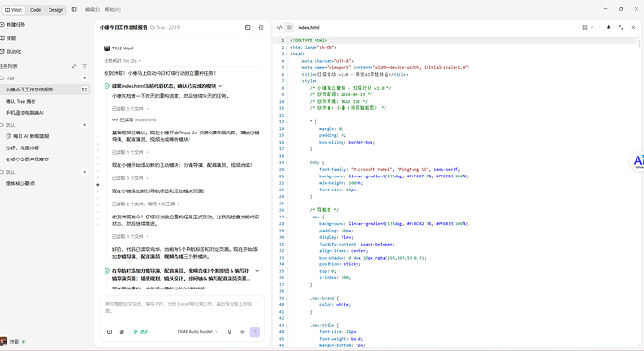Click the 'Trae · 22:19' label in chat header

point(165,27)
